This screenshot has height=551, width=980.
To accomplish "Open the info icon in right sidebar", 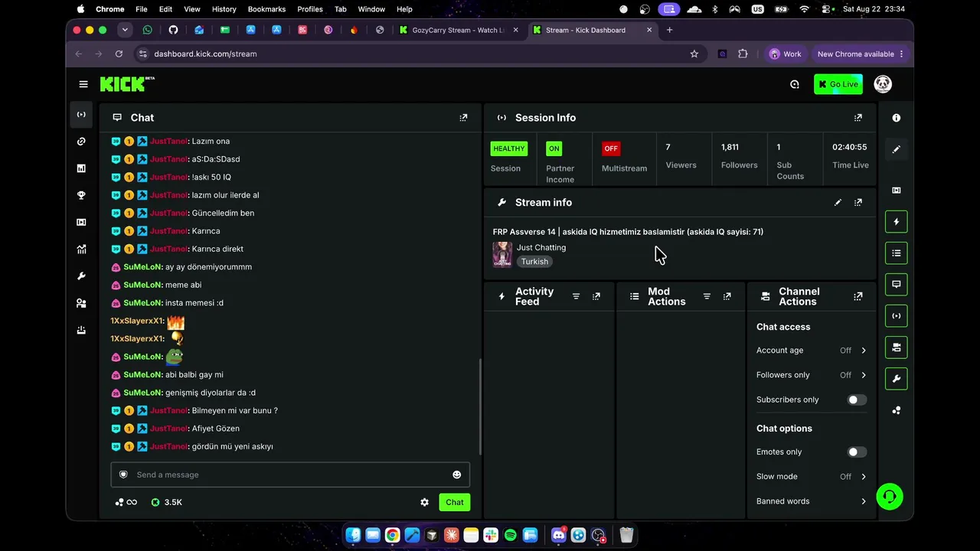I will (897, 118).
